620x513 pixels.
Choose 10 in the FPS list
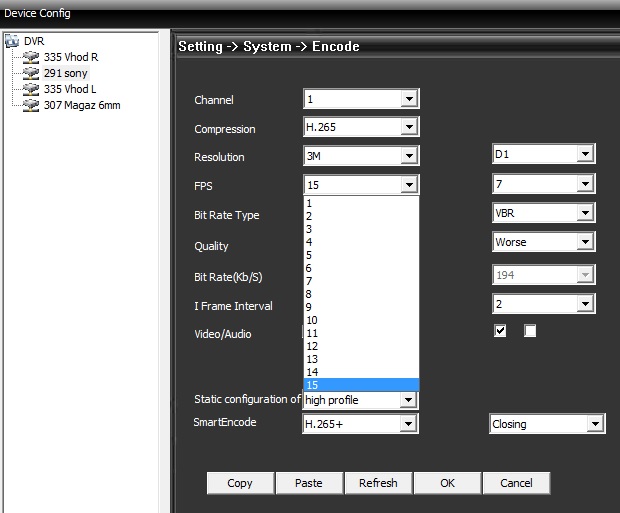(x=311, y=318)
